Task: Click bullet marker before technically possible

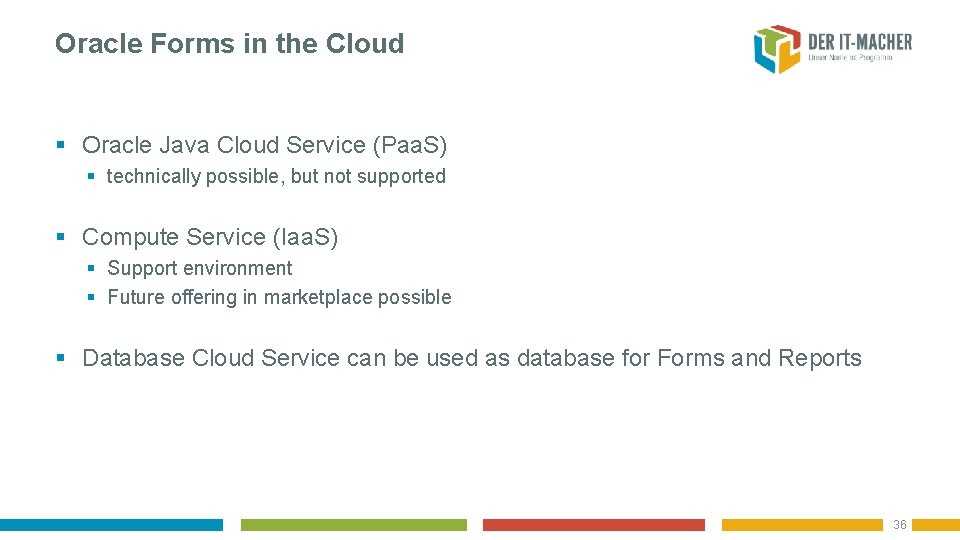Action: [91, 177]
